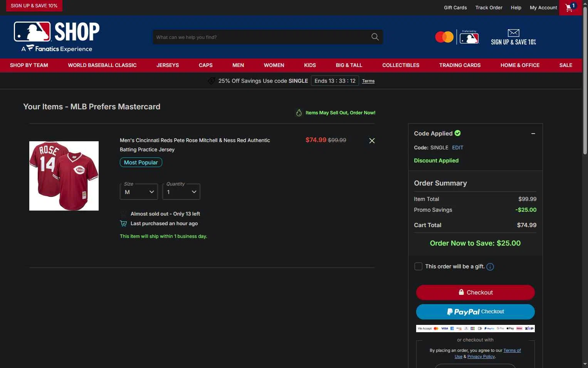Open the Quantity dropdown
Image resolution: width=588 pixels, height=368 pixels.
pyautogui.click(x=181, y=192)
